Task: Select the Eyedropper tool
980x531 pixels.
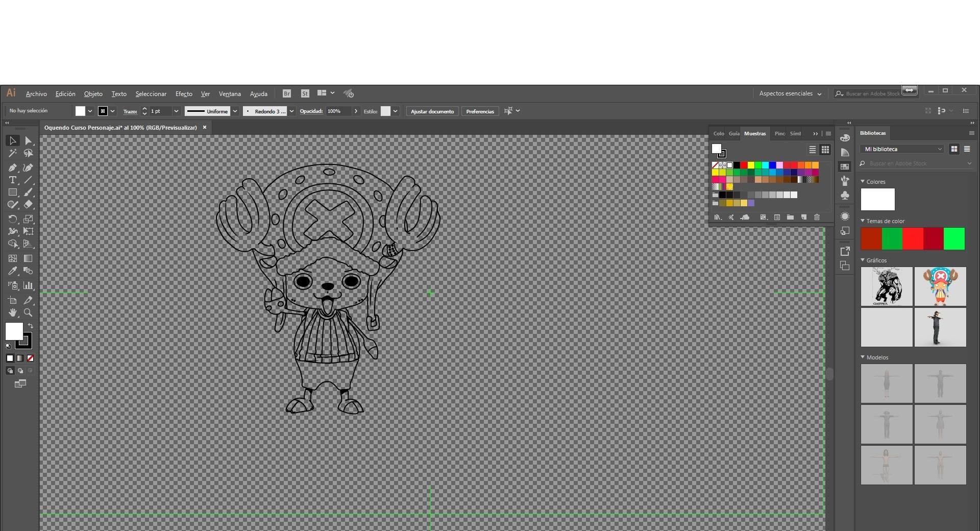Action: point(13,271)
